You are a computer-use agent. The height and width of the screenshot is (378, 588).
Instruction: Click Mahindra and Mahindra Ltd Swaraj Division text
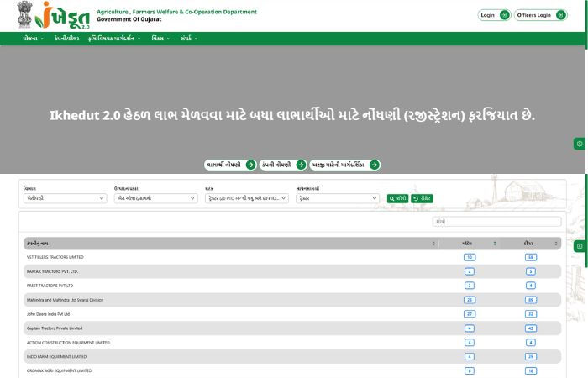(x=65, y=300)
